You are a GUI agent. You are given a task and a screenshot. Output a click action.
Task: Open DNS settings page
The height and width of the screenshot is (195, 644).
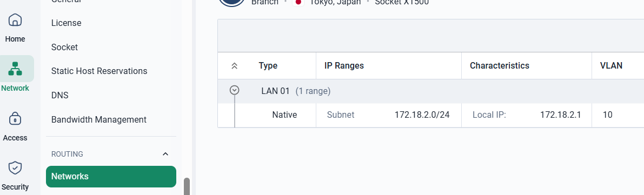[x=59, y=95]
